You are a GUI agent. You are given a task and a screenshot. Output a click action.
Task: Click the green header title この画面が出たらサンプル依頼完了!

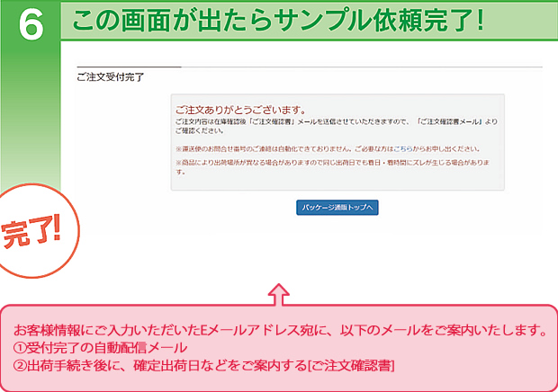(x=277, y=22)
